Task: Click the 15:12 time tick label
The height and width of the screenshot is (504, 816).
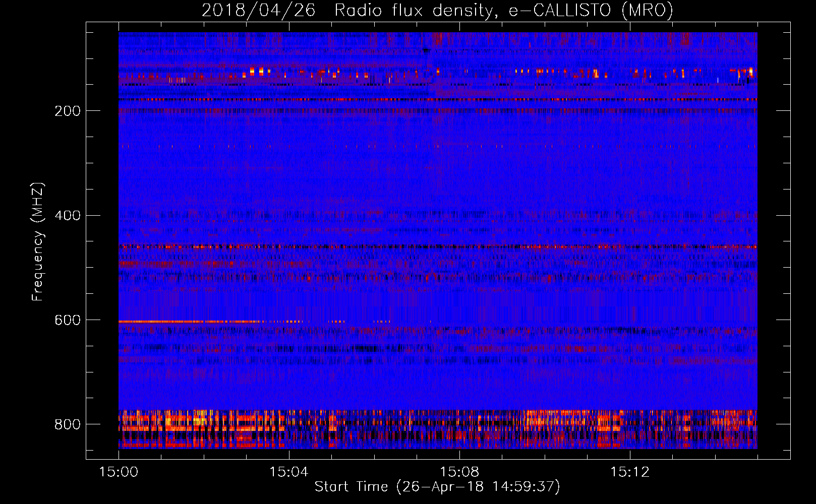Action: (630, 472)
